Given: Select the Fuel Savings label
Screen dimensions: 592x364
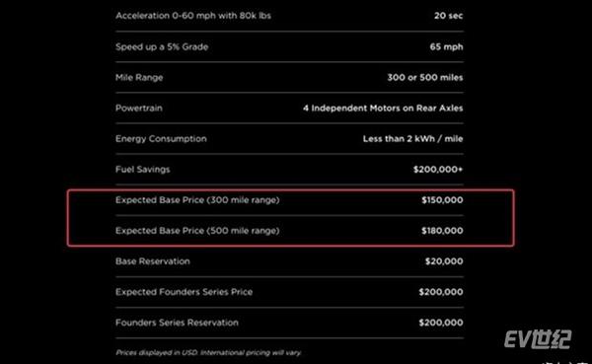Looking at the screenshot, I should pyautogui.click(x=143, y=169).
